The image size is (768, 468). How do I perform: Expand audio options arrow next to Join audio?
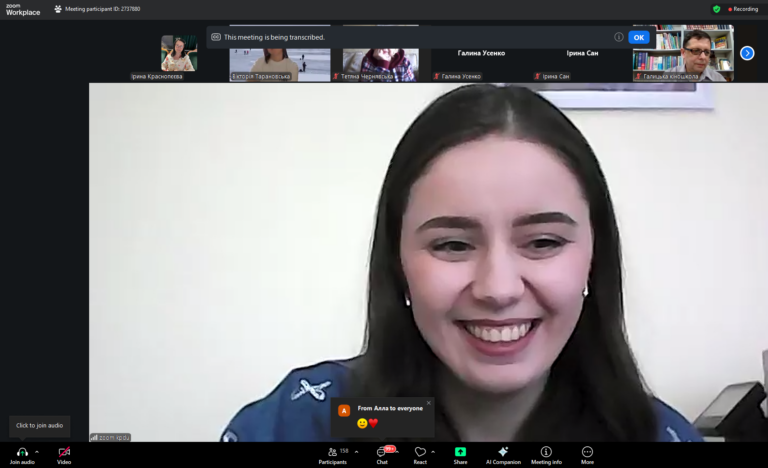pyautogui.click(x=37, y=452)
